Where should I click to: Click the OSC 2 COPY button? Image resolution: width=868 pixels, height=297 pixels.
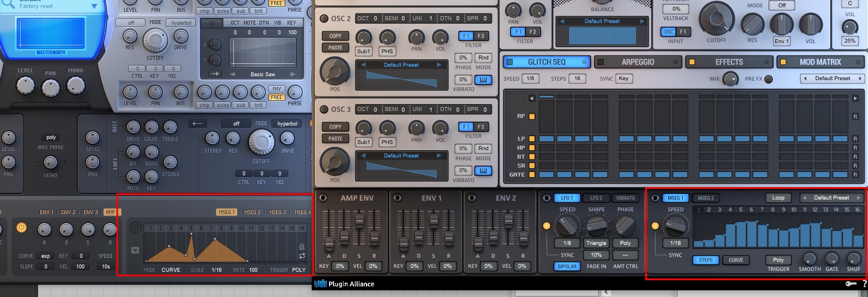click(335, 36)
